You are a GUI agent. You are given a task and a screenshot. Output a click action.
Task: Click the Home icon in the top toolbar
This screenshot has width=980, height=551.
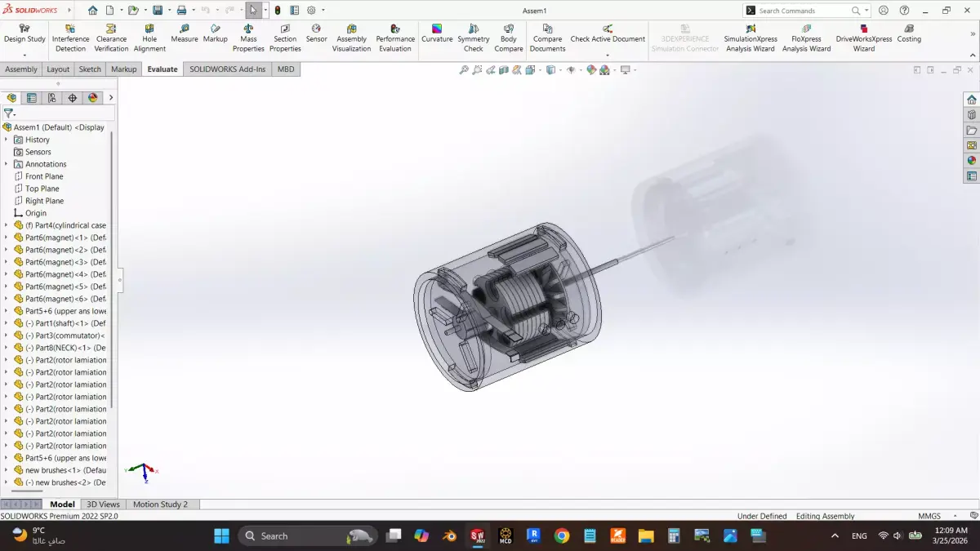point(92,11)
